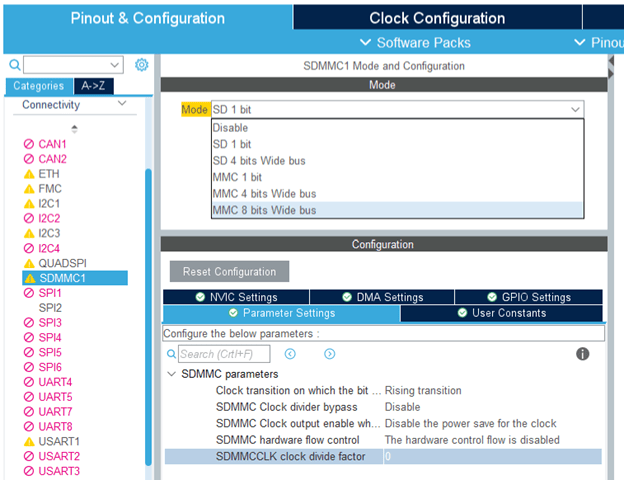This screenshot has height=480, width=624.
Task: Open the NVIC Settings tab
Action: coord(236,297)
